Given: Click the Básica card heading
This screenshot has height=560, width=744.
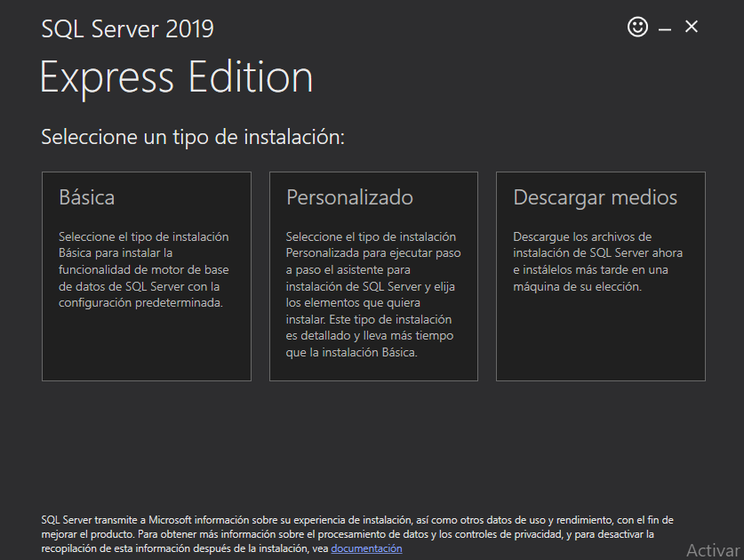Looking at the screenshot, I should pyautogui.click(x=86, y=197).
